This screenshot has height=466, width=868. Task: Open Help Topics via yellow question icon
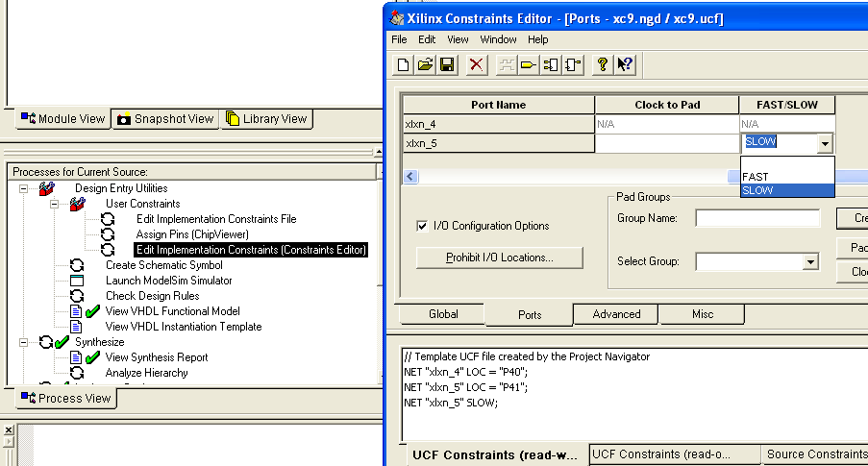click(x=603, y=64)
